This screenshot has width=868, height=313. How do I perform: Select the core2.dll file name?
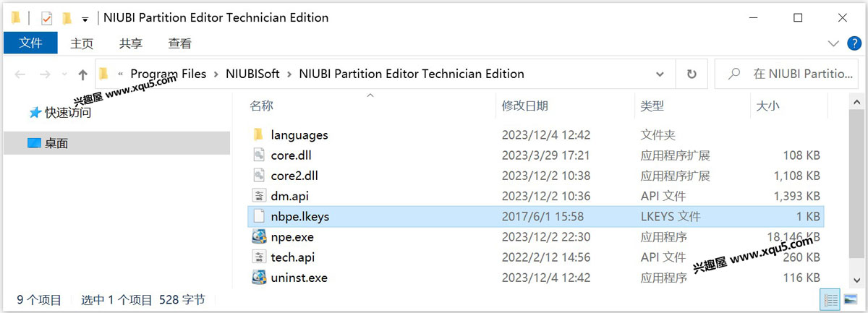click(x=294, y=175)
